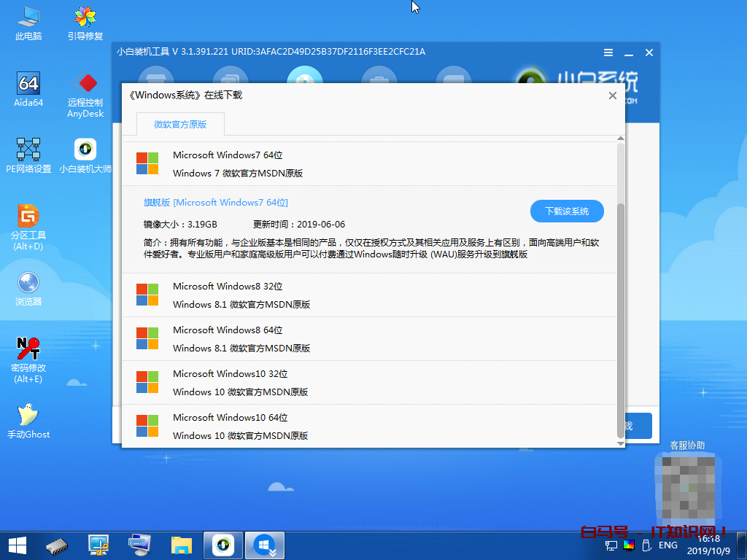This screenshot has height=560, width=747.
Task: Launch 小白装机大师 desktop shortcut
Action: click(x=85, y=154)
